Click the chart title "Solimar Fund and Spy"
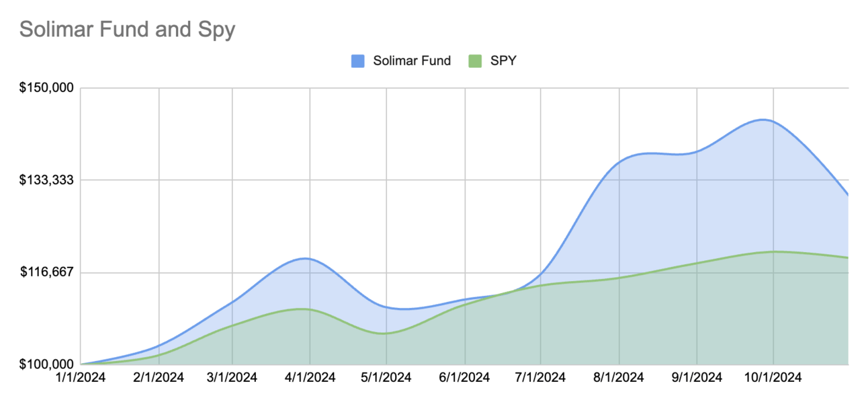Image resolution: width=868 pixels, height=396 pixels. pos(127,30)
